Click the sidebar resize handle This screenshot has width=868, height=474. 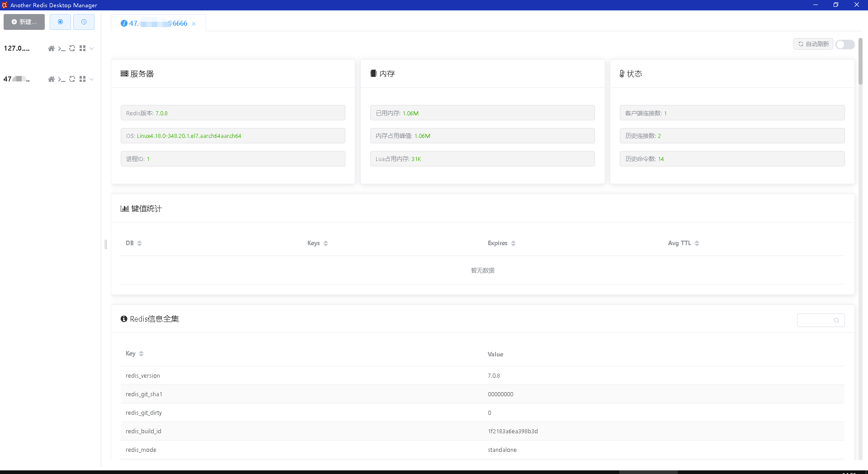106,244
